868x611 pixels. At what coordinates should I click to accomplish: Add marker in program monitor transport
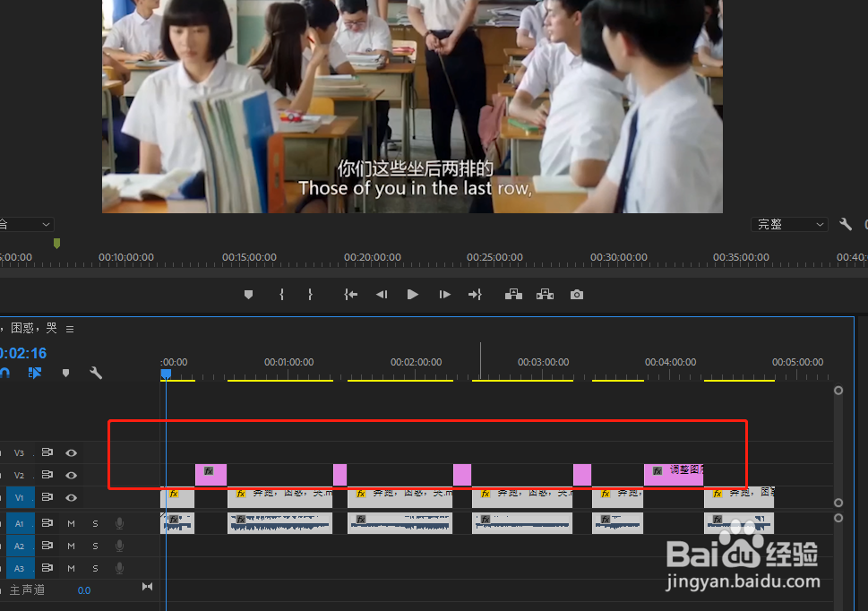coord(248,295)
